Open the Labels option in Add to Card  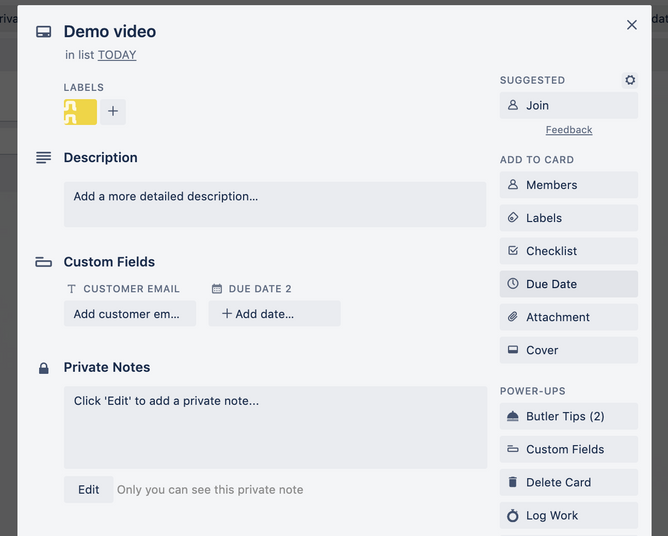[569, 218]
